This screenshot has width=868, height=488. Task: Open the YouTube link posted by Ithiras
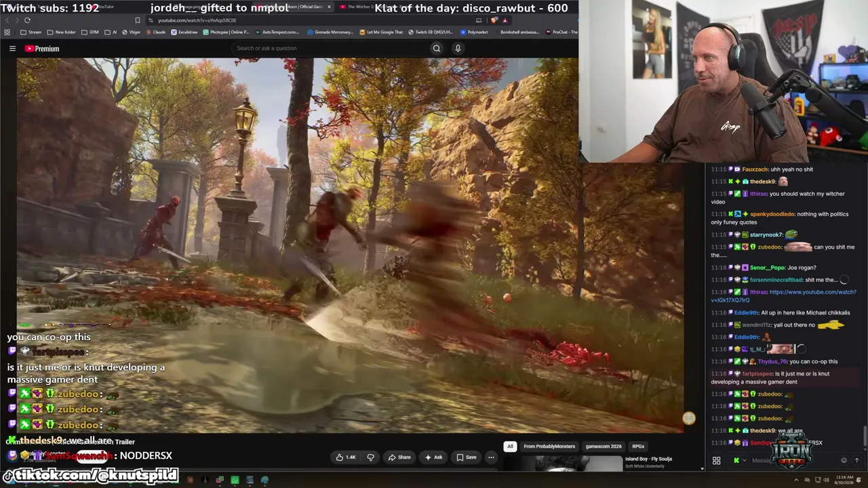tap(784, 296)
